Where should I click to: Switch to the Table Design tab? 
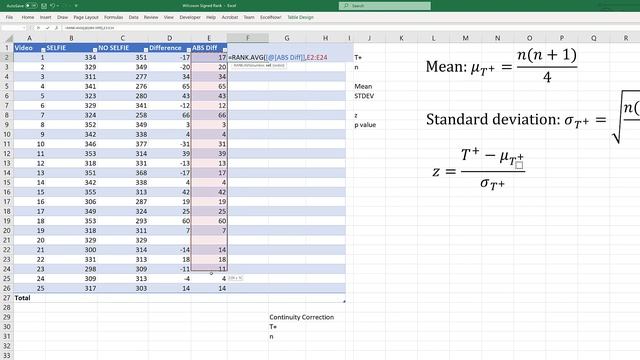300,17
